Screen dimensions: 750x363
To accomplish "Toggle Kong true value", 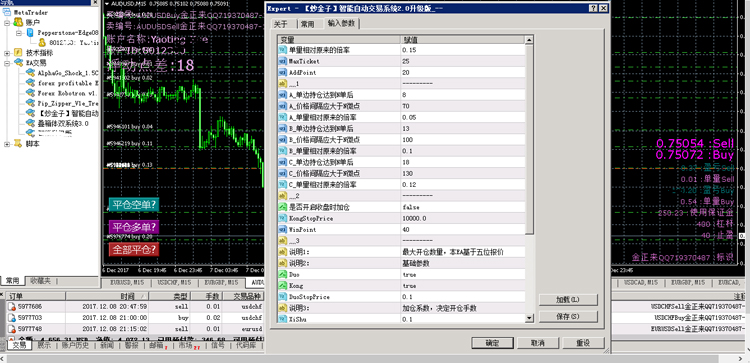I will click(463, 286).
